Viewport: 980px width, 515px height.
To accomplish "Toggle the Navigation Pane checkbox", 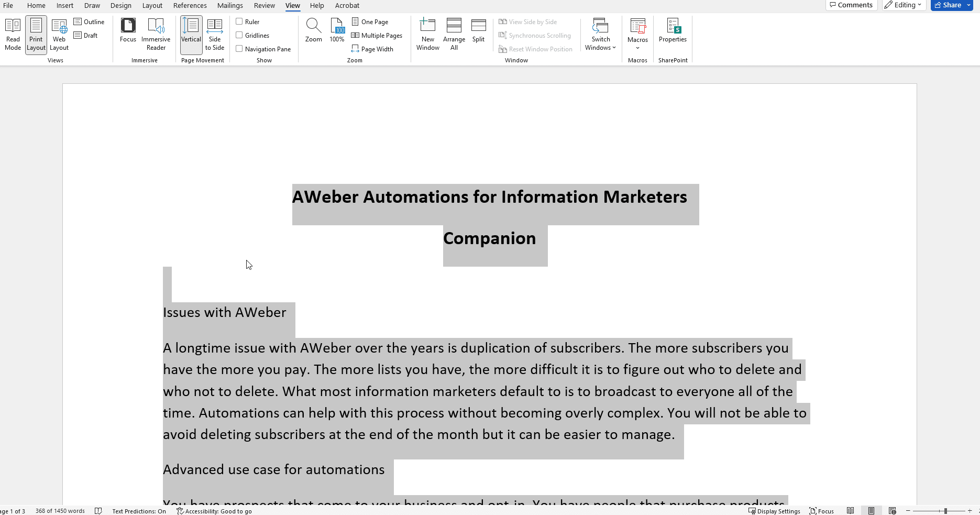I will 239,49.
